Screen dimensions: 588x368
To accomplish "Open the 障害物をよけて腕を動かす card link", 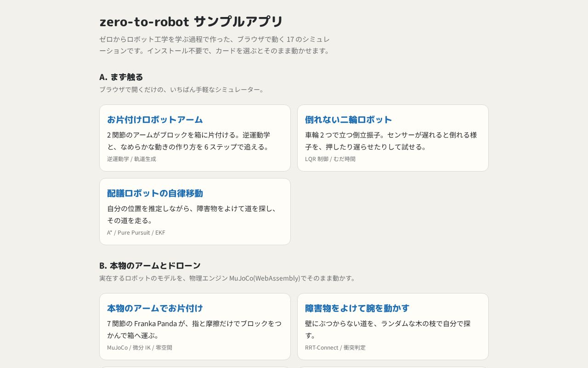I will [357, 308].
